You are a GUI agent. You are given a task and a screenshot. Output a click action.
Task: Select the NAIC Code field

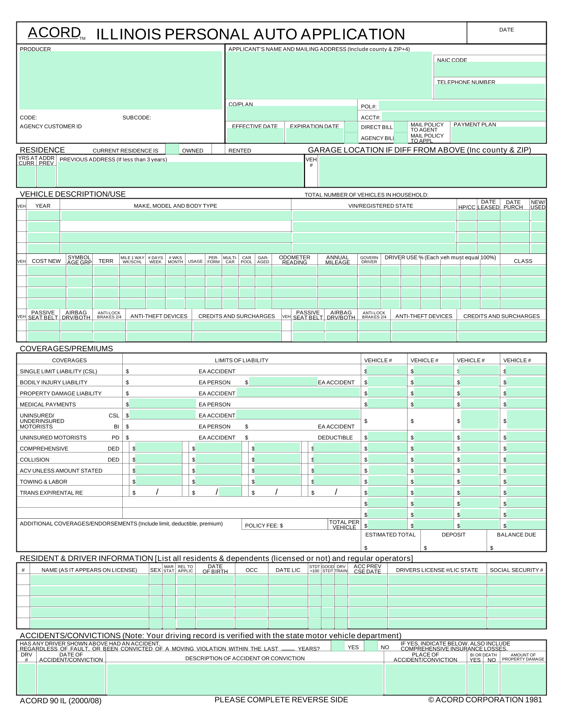(x=491, y=69)
